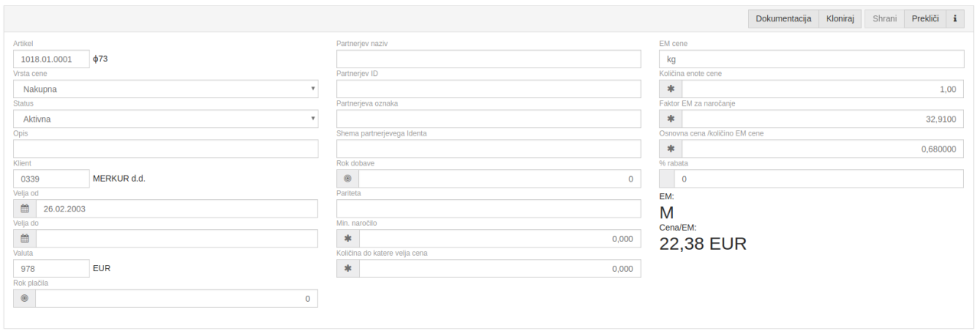This screenshot has height=334, width=980.
Task: Click into the Opis text field
Action: (x=165, y=149)
